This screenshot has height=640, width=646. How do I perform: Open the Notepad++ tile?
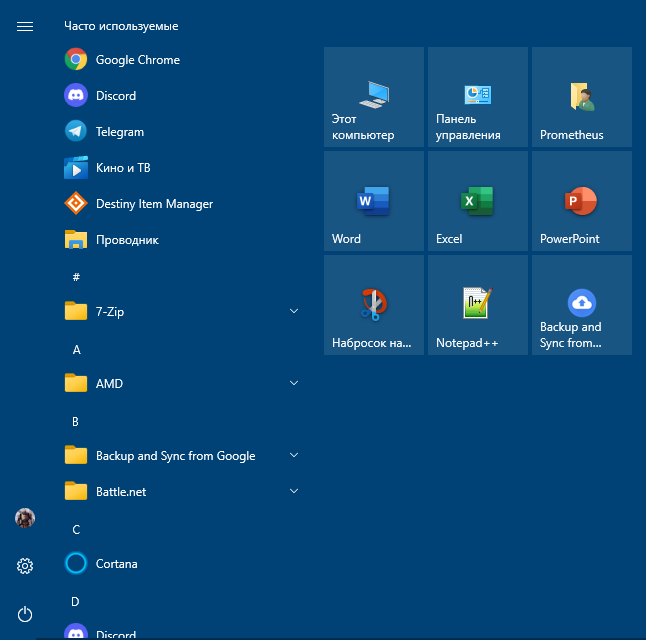[478, 305]
